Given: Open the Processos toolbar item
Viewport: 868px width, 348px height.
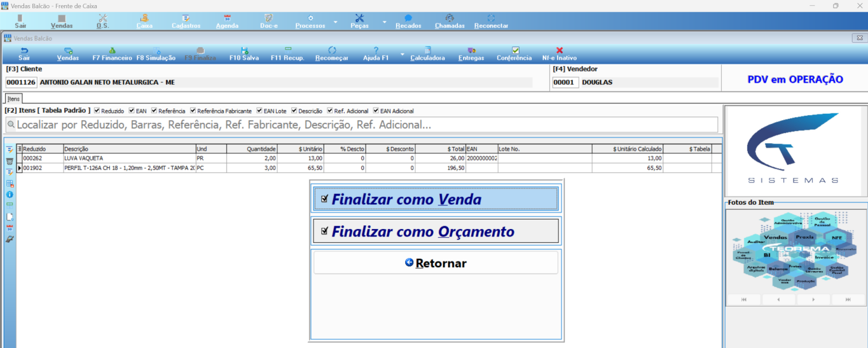Looking at the screenshot, I should coord(310,22).
